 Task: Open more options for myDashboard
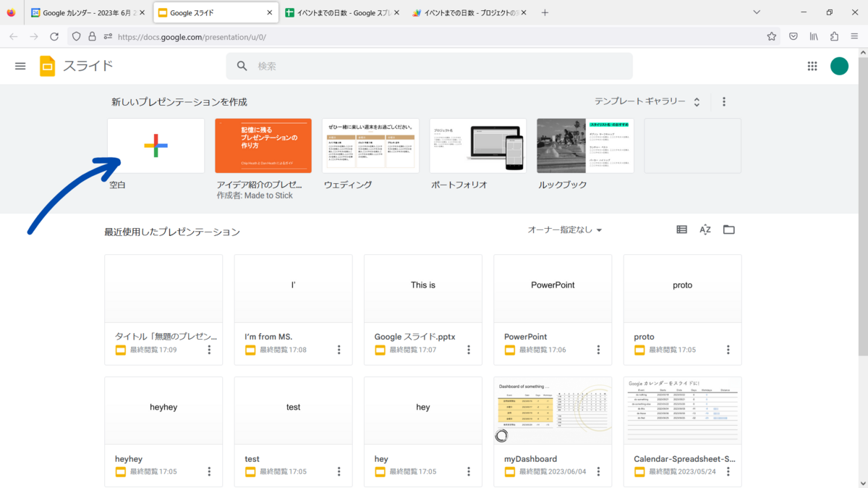point(598,471)
